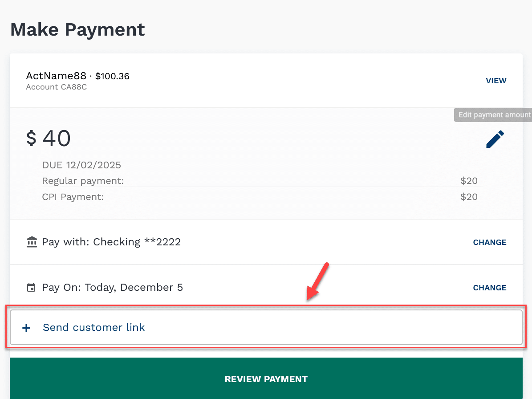The width and height of the screenshot is (532, 399).
Task: Click the Make Payment heading
Action: (78, 30)
